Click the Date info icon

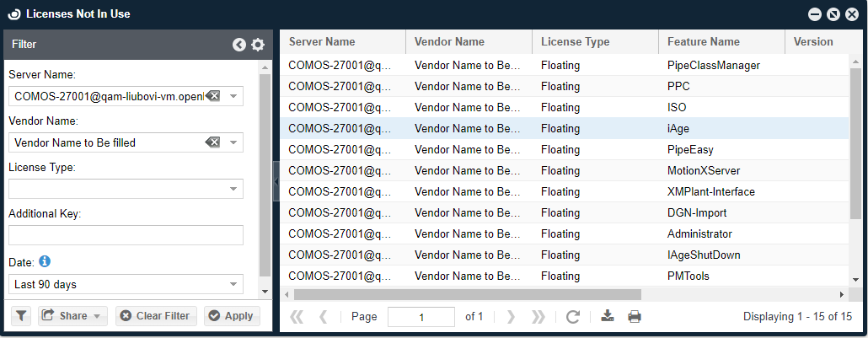coord(46,260)
